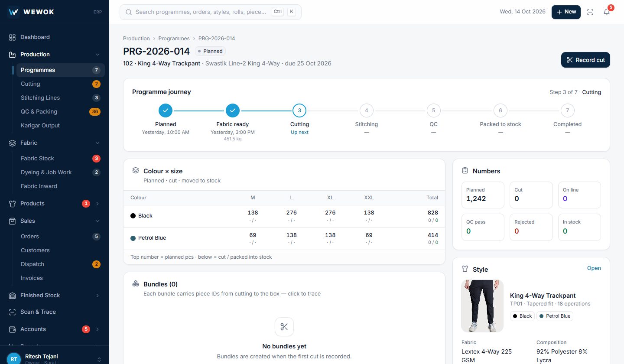This screenshot has width=624, height=364.
Task: Select the completed Fabric ready step circle
Action: [x=233, y=110]
